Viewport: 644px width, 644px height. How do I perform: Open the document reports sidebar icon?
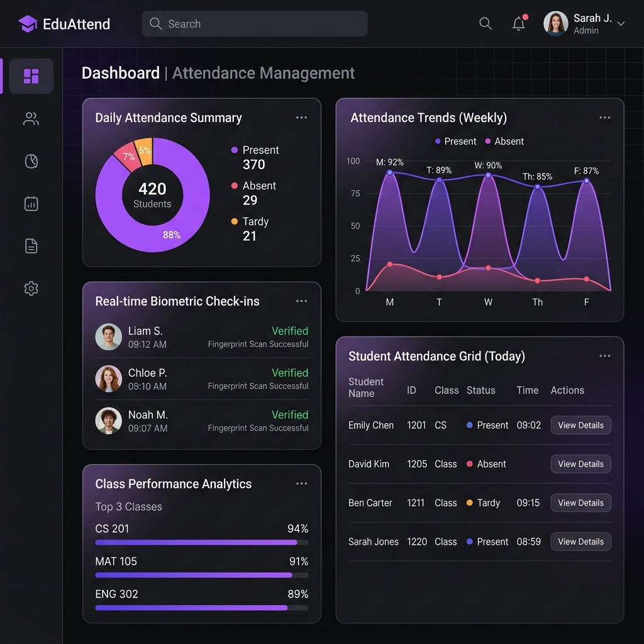31,246
